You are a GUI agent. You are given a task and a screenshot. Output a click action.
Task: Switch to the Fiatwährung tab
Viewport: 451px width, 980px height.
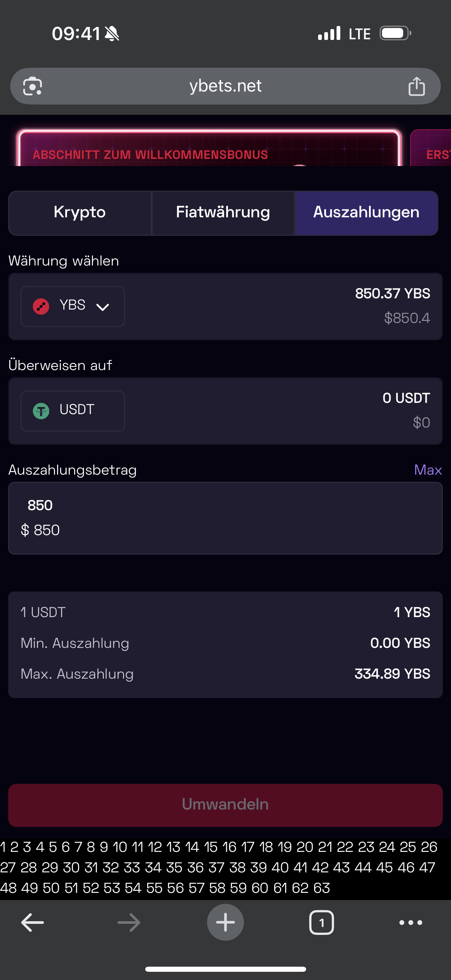pos(223,213)
